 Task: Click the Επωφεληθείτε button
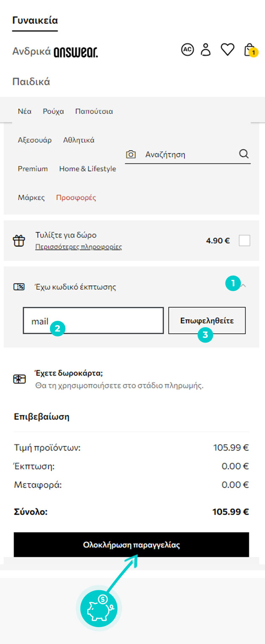[207, 321]
